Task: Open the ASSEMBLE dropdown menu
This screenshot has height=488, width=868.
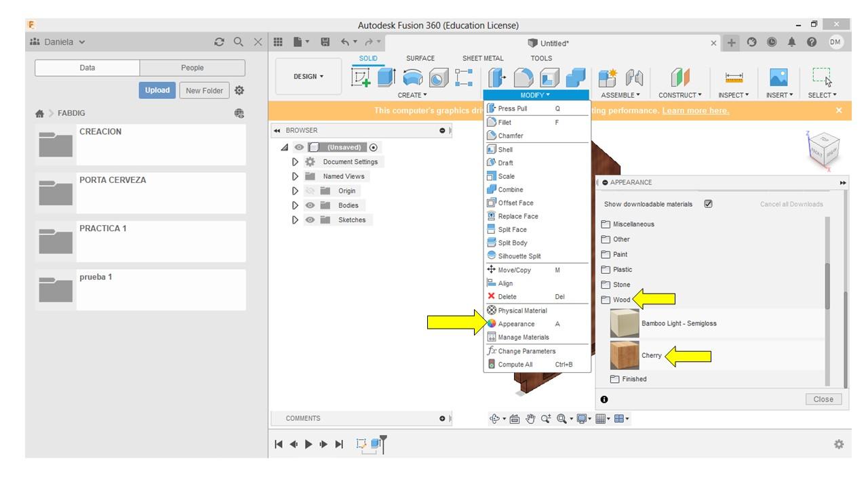Action: [620, 96]
